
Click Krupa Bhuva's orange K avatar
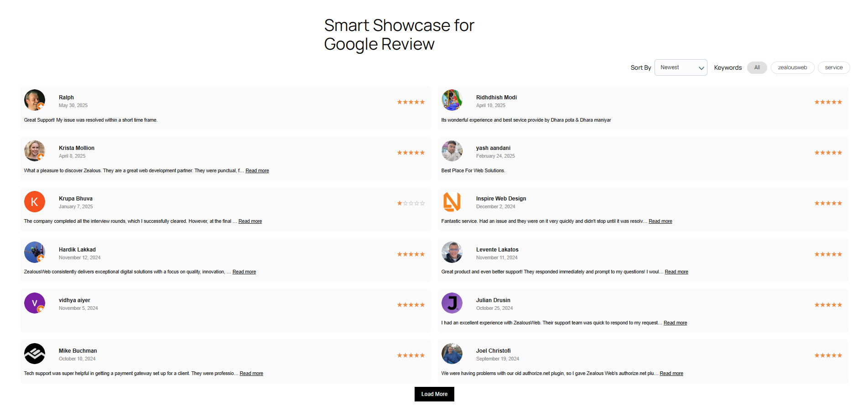coord(35,202)
